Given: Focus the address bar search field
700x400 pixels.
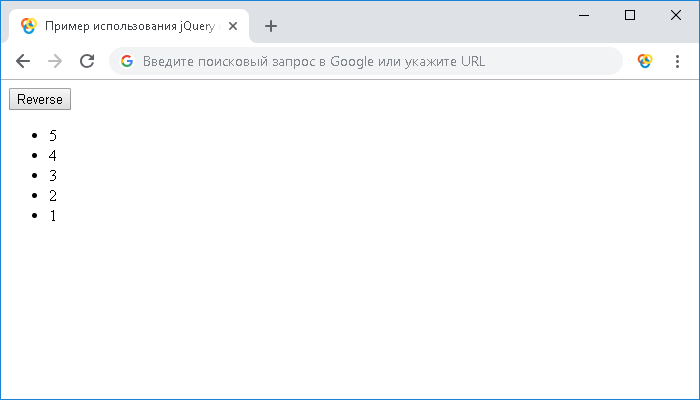Looking at the screenshot, I should (366, 61).
